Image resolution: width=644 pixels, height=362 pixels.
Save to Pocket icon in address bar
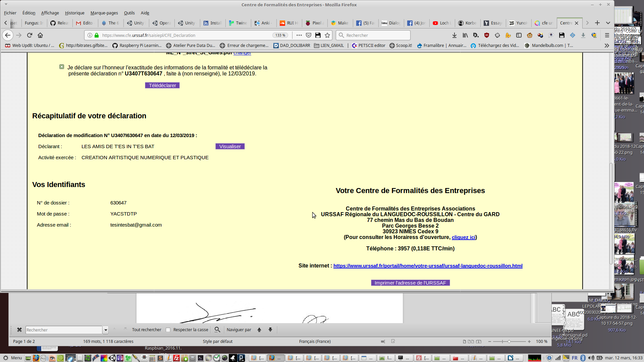tap(309, 35)
